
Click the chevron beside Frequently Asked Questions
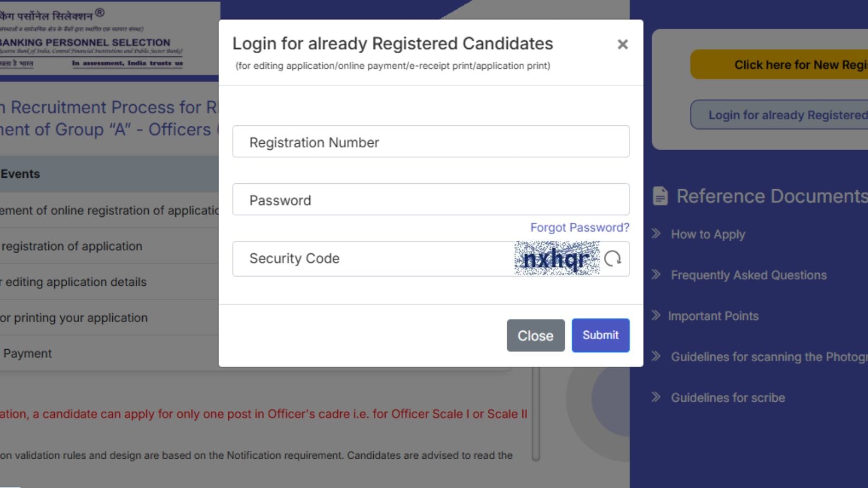tap(656, 274)
